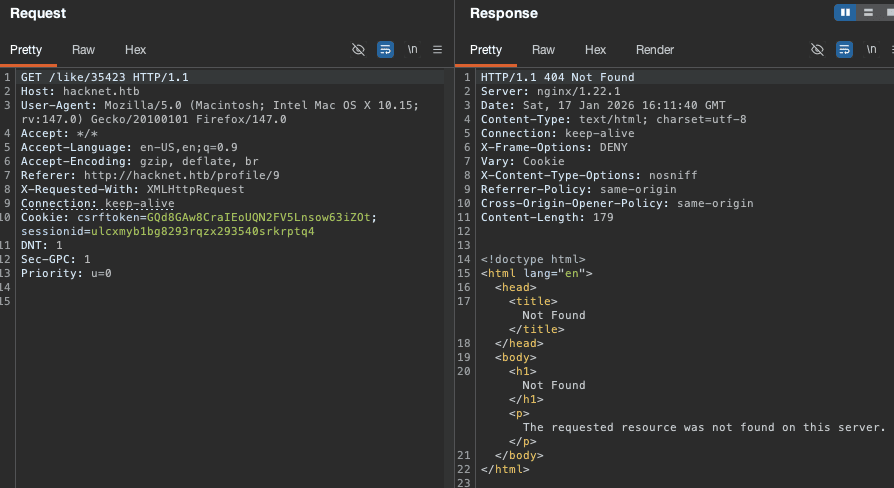Screen dimensions: 894x488
Task: Open the Request panel hamburger options menu
Action: pyautogui.click(x=437, y=49)
